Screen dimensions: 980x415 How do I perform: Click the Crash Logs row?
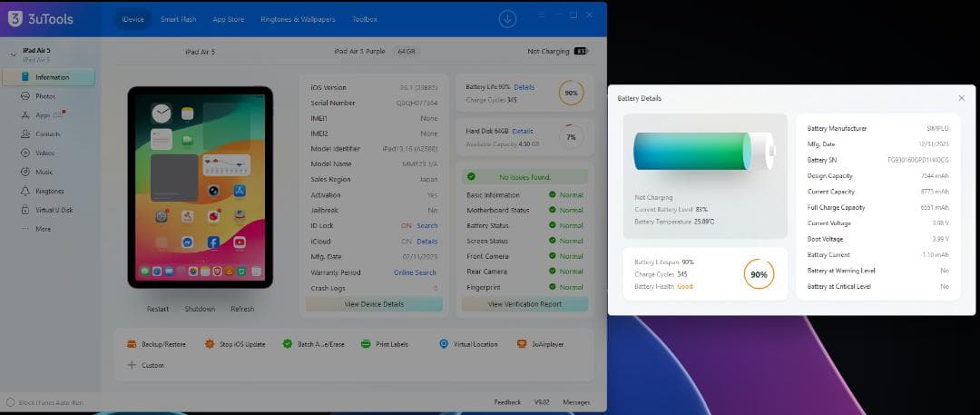[375, 289]
